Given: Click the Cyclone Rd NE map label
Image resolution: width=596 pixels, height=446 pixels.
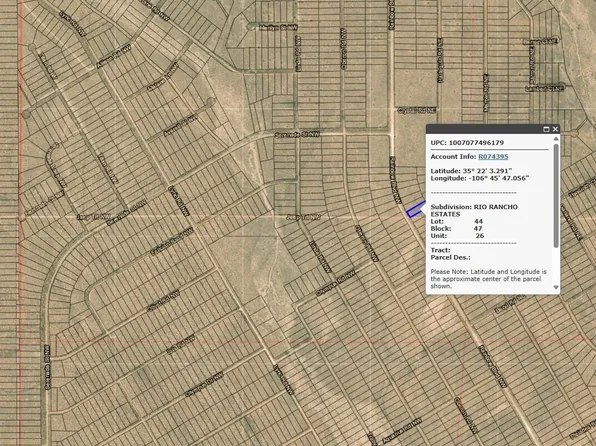Looking at the screenshot, I should [417, 110].
